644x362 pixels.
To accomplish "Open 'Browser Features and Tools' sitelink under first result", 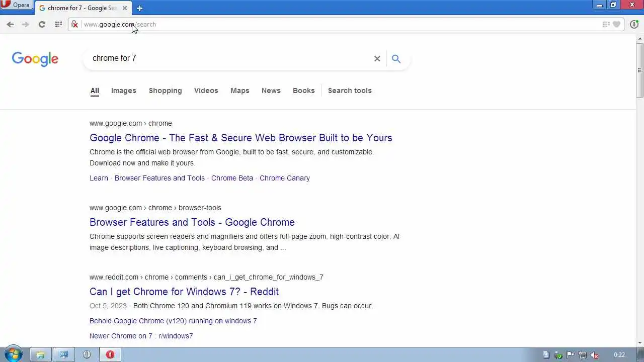I will point(159,178).
